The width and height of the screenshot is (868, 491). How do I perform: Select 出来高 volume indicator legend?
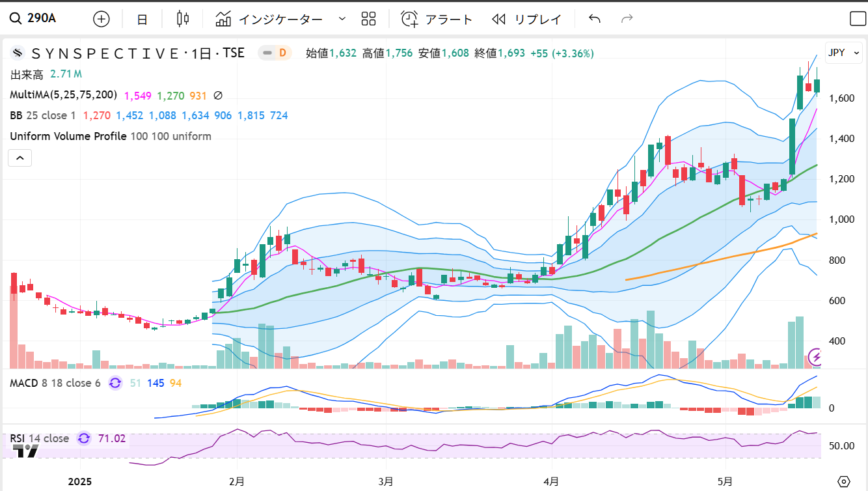(x=27, y=74)
